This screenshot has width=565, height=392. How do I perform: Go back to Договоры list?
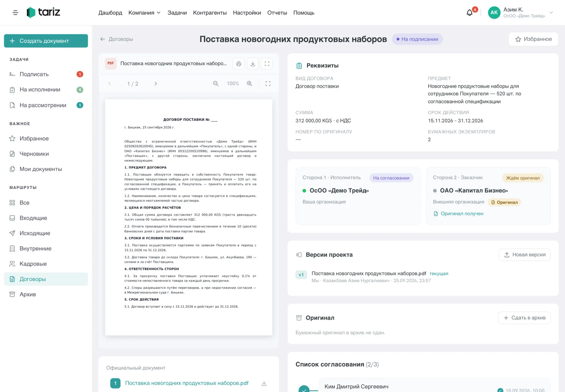pos(117,39)
